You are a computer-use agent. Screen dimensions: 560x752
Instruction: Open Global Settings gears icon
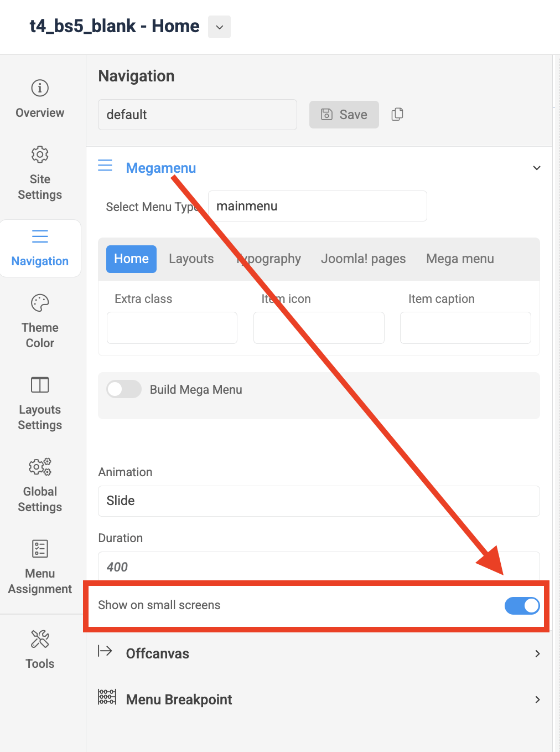[x=40, y=467]
